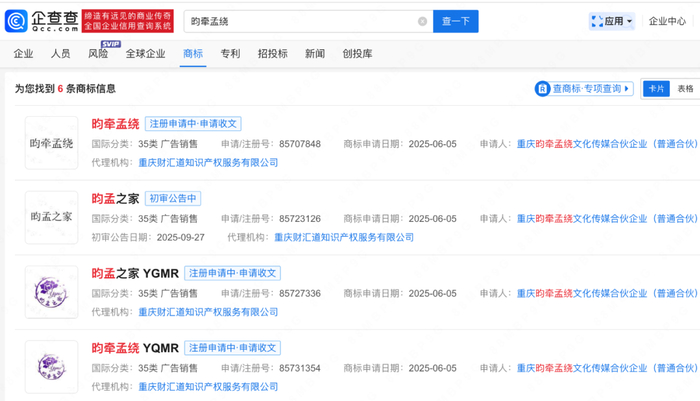Open 查商标·专项查询 link
This screenshot has width=700, height=401.
[x=584, y=88]
